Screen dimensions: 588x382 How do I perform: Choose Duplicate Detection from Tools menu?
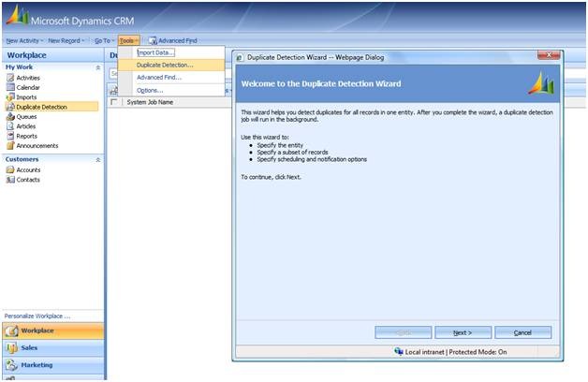[171, 65]
